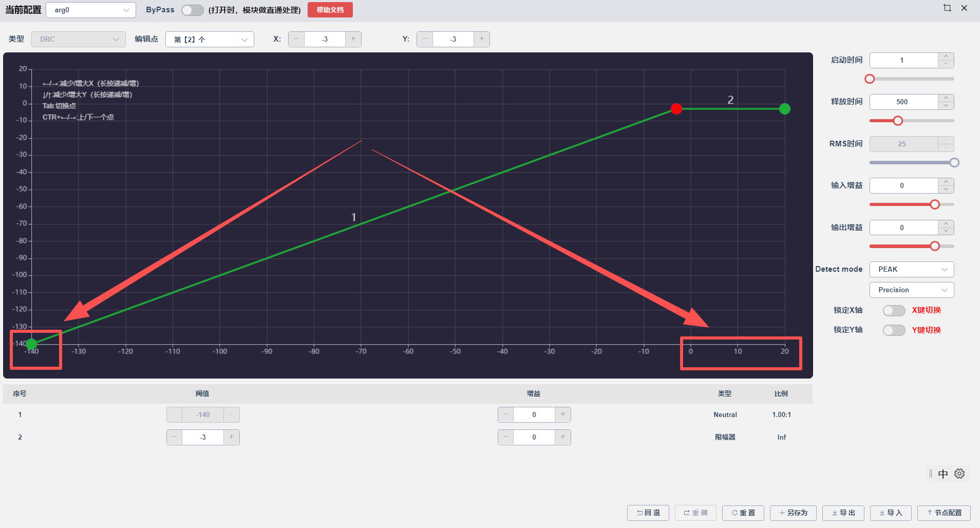The width and height of the screenshot is (980, 528).
Task: Decrease X value with minus button
Action: pyautogui.click(x=296, y=39)
